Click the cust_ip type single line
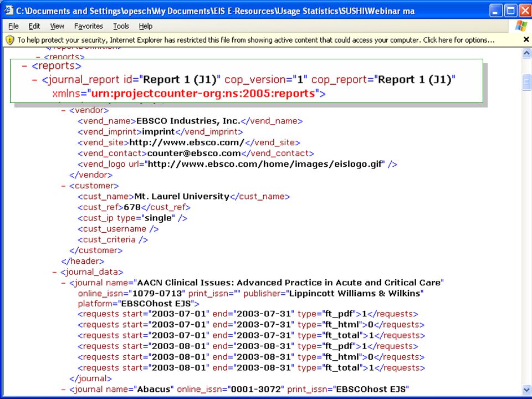The height and width of the screenshot is (399, 532). [x=132, y=218]
